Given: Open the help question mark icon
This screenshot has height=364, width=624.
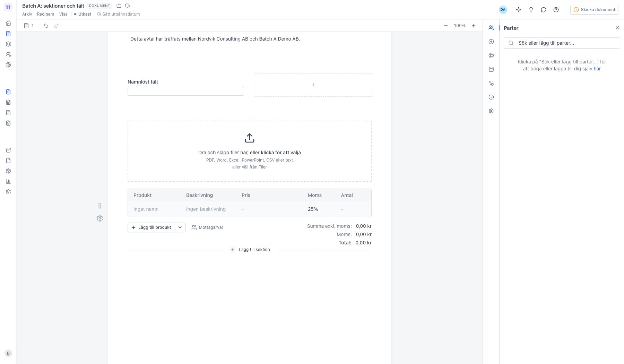Looking at the screenshot, I should [556, 10].
